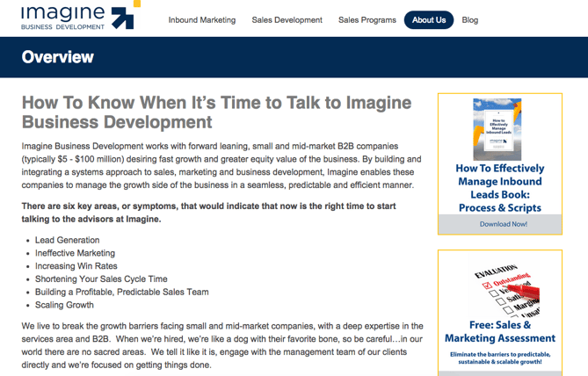The height and width of the screenshot is (376, 588).
Task: Go to the Sales Programs page
Action: click(x=367, y=19)
